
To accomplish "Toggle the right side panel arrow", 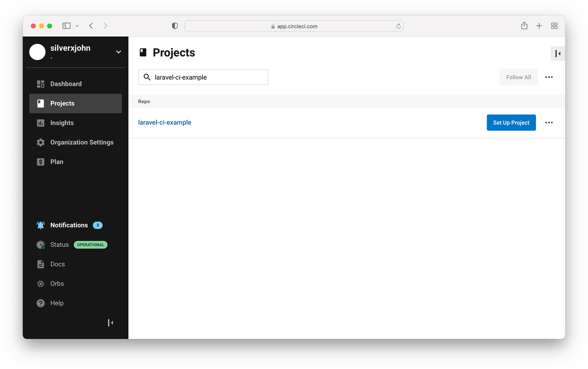I will click(558, 54).
